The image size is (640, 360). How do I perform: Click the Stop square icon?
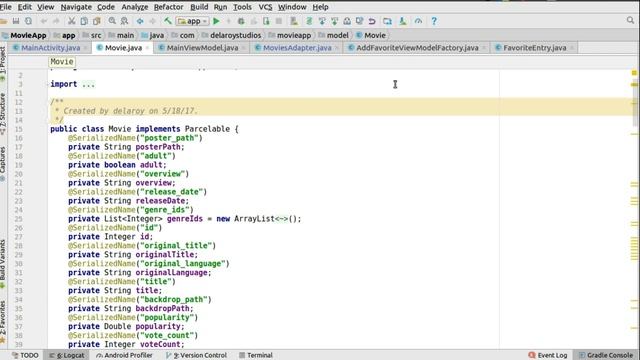279,21
